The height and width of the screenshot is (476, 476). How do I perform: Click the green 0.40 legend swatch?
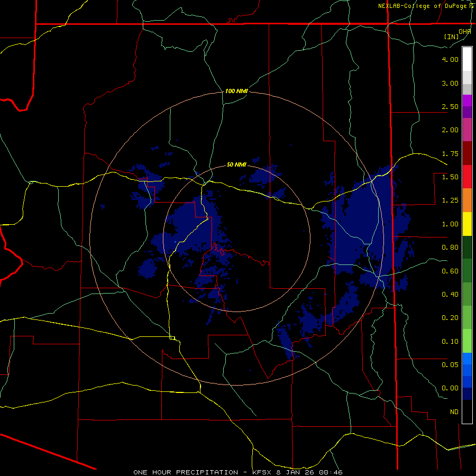(467, 294)
